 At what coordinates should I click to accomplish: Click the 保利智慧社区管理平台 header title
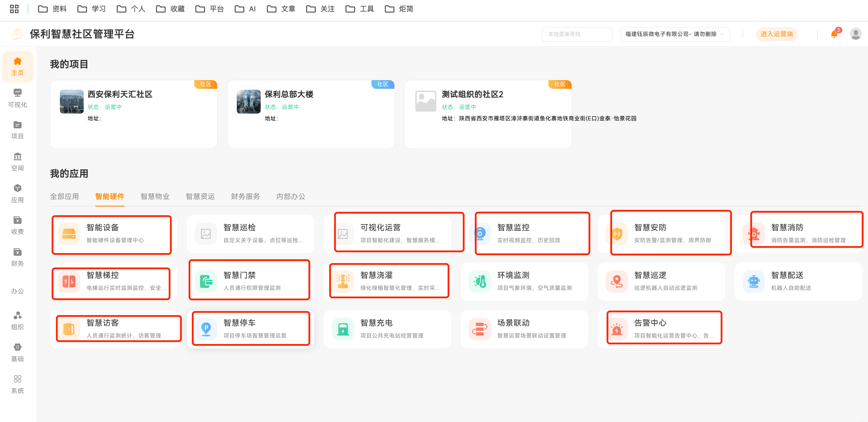pyautogui.click(x=82, y=34)
